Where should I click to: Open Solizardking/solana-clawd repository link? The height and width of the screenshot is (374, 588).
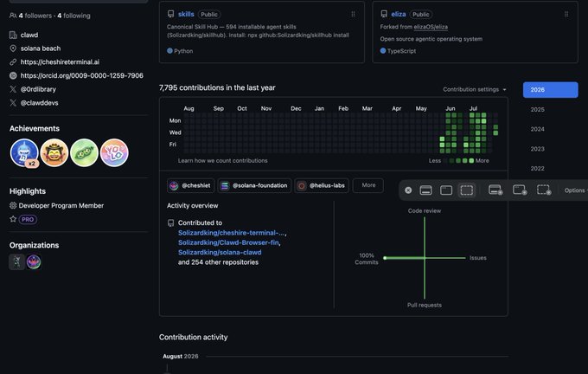pyautogui.click(x=220, y=252)
